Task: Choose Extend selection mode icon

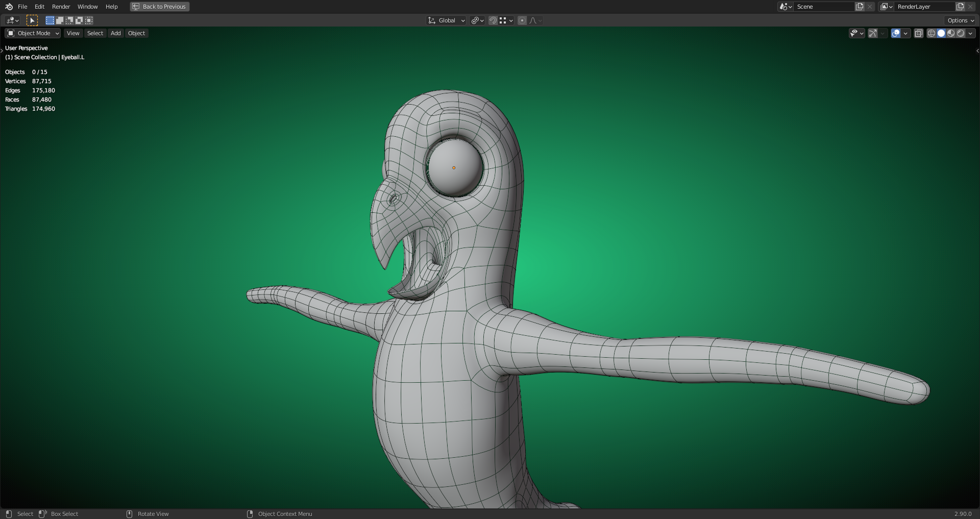Action: pos(60,20)
